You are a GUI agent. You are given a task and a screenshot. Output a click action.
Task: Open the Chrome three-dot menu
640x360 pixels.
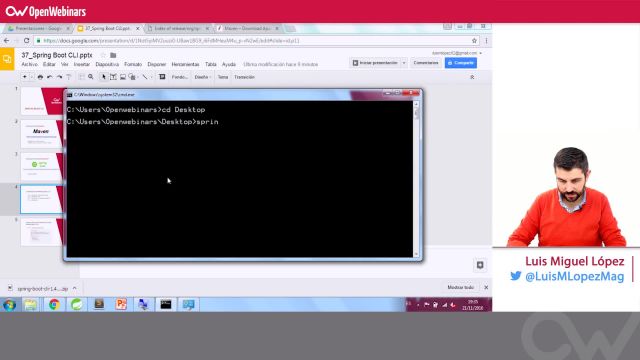click(x=486, y=41)
